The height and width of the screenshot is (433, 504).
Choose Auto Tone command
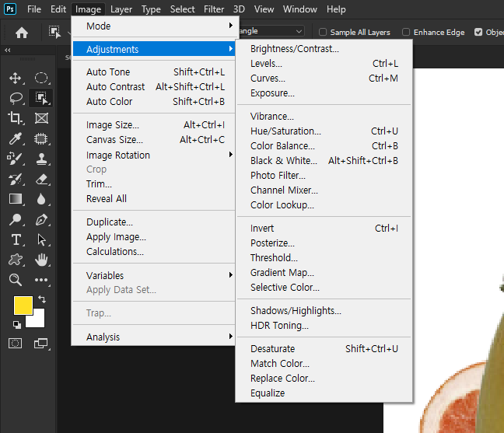tap(154, 72)
